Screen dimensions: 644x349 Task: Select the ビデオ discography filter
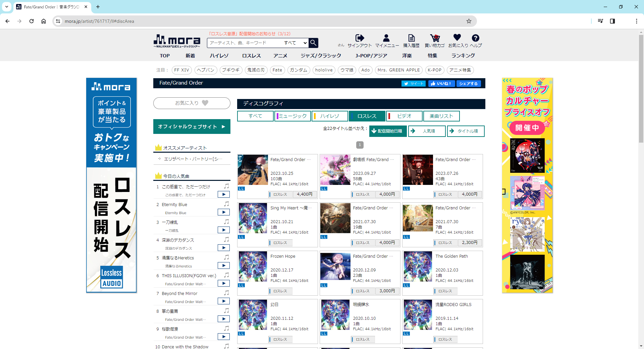404,116
